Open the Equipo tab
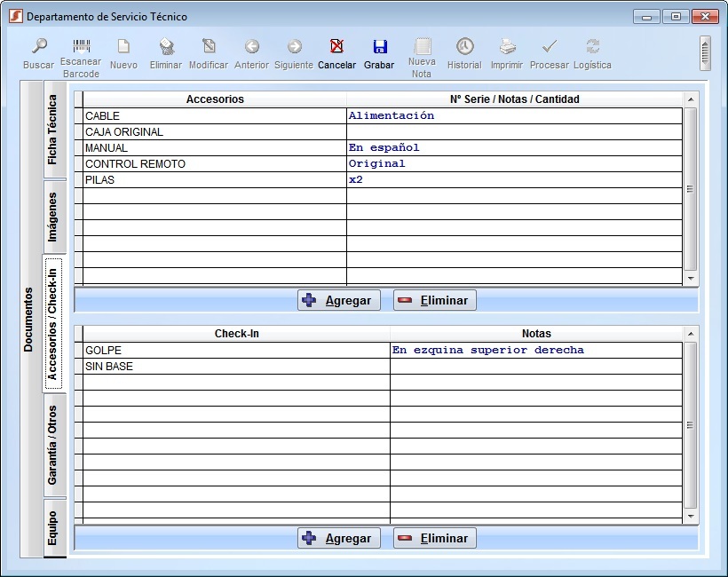The image size is (728, 577). pos(54,528)
